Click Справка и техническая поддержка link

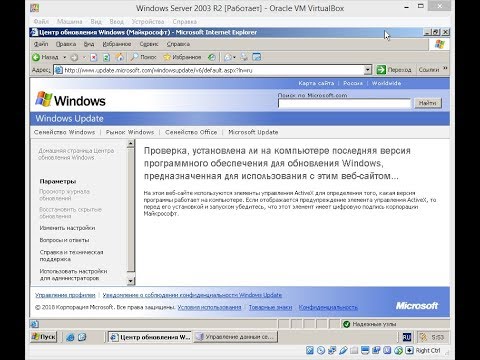(71, 255)
